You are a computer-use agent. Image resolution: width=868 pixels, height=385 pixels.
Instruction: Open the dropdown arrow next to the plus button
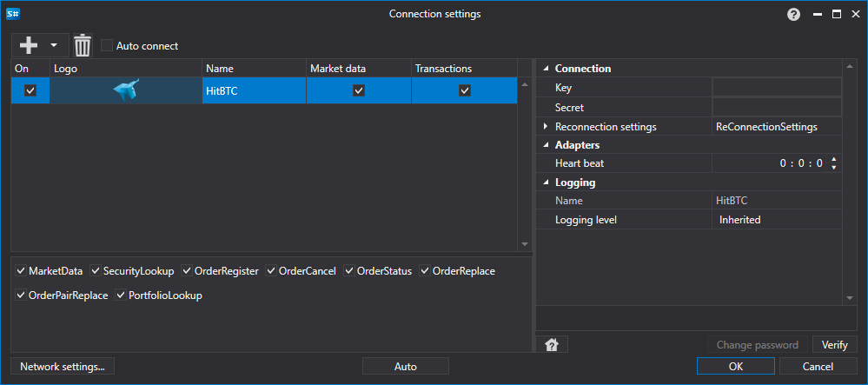[x=54, y=45]
